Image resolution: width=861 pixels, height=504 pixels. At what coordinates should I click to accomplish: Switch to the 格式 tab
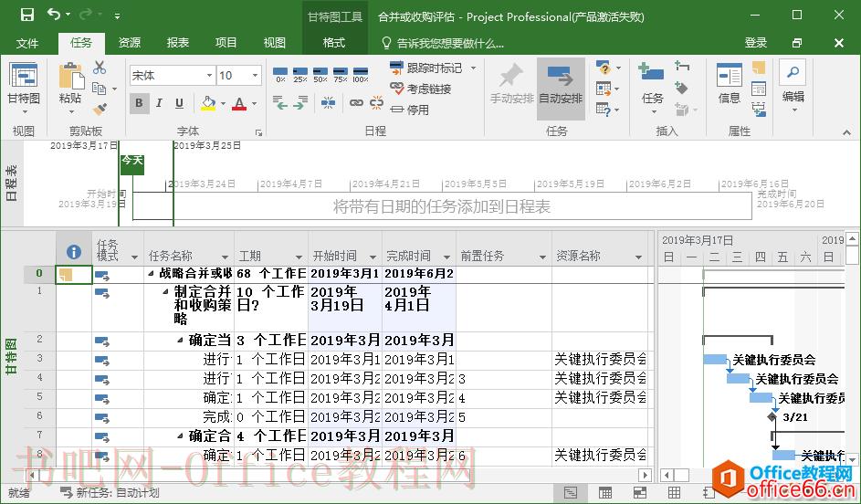(x=334, y=43)
